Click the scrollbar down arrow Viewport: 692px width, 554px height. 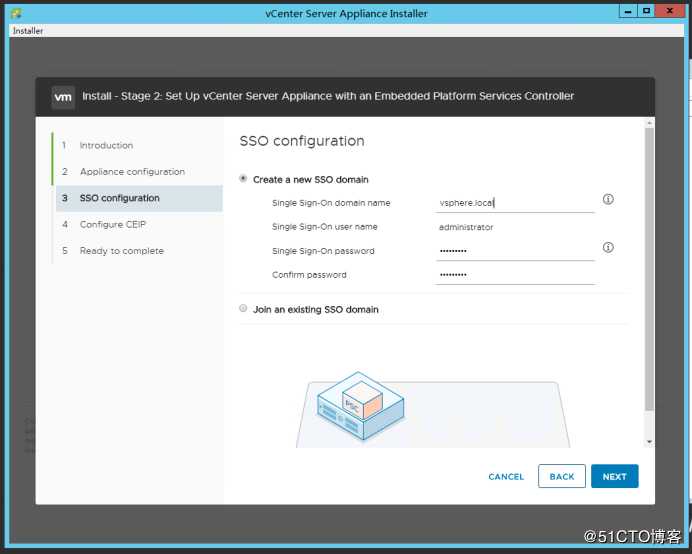[x=649, y=442]
